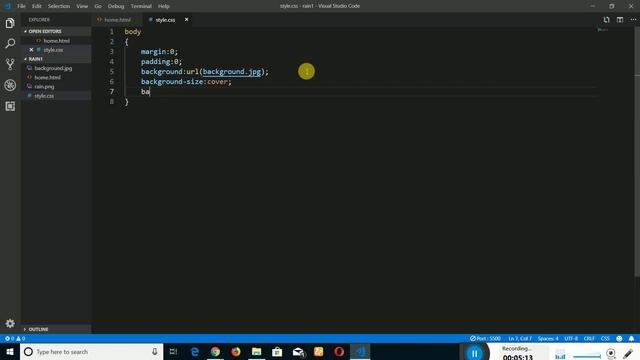Click the editor vertical scrollbar
The image size is (640, 360).
point(637,153)
